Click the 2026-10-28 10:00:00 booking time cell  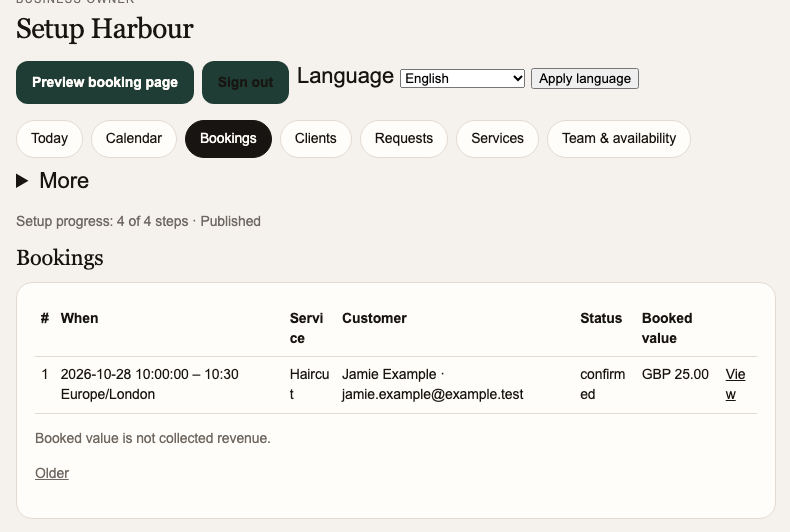[150, 384]
